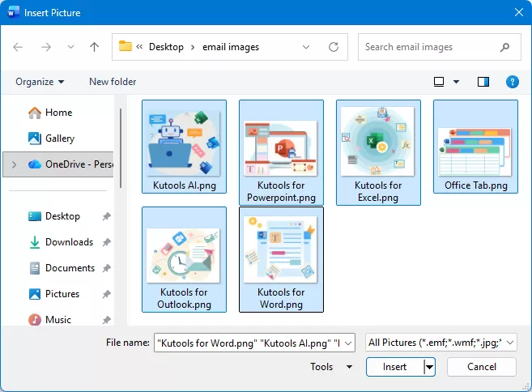The height and width of the screenshot is (392, 532).
Task: Go back using the back arrow
Action: click(18, 47)
